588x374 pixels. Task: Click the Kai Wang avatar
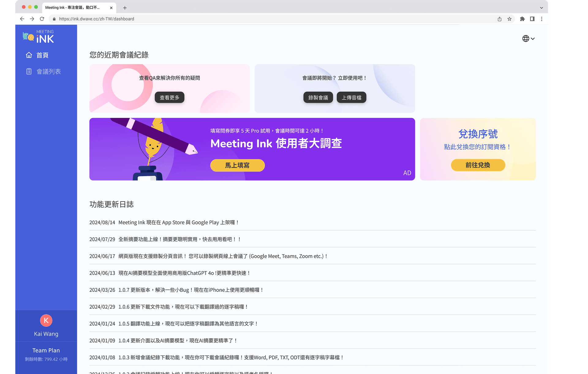point(46,320)
